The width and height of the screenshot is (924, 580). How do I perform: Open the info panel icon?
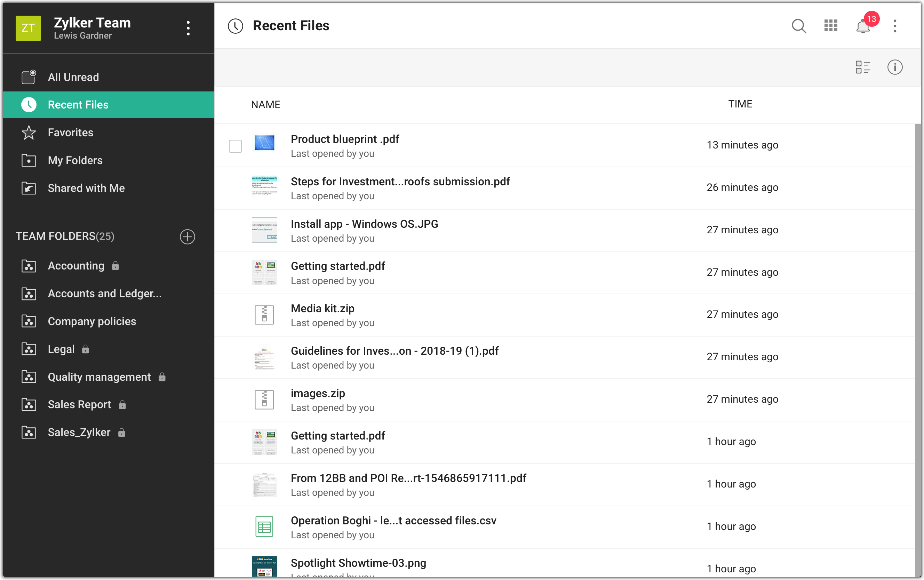click(894, 67)
